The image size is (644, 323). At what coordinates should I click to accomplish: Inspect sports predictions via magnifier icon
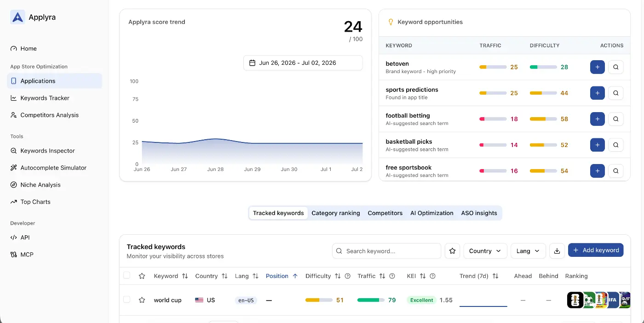pyautogui.click(x=615, y=93)
